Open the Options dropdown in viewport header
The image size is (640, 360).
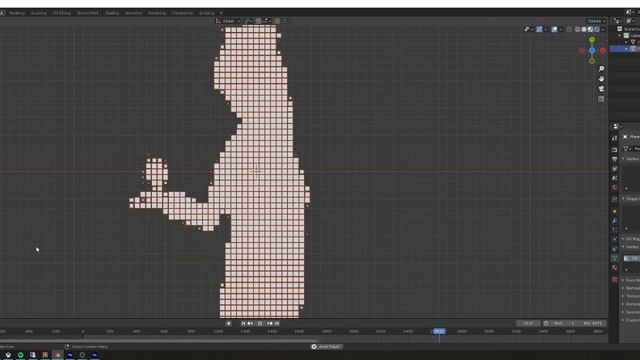click(595, 21)
